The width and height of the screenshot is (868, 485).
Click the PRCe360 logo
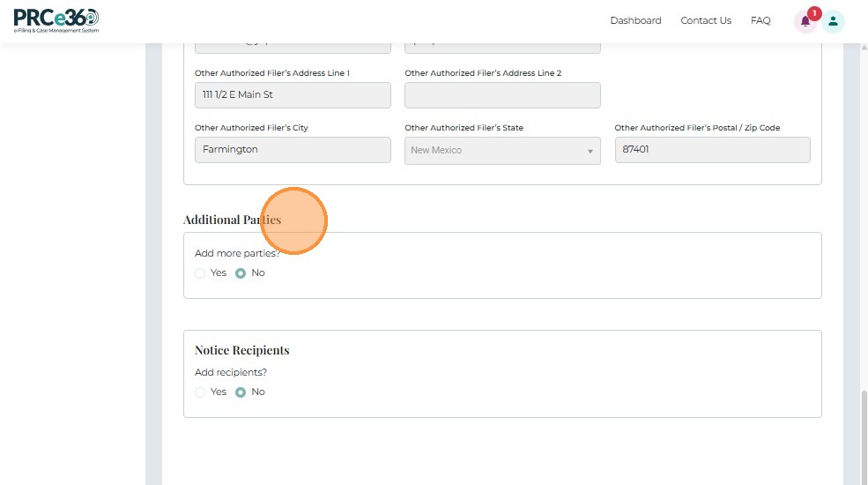pos(56,20)
